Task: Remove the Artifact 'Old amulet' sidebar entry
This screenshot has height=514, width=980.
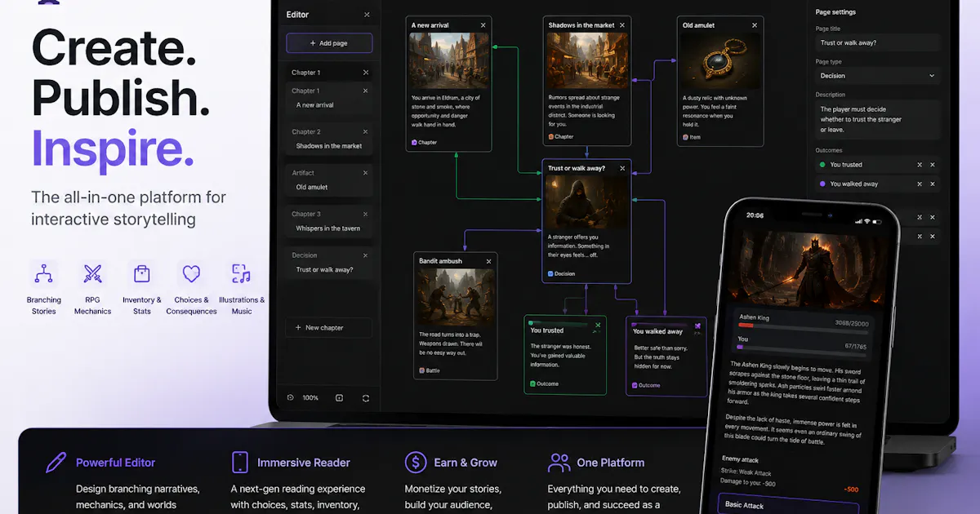Action: 365,173
